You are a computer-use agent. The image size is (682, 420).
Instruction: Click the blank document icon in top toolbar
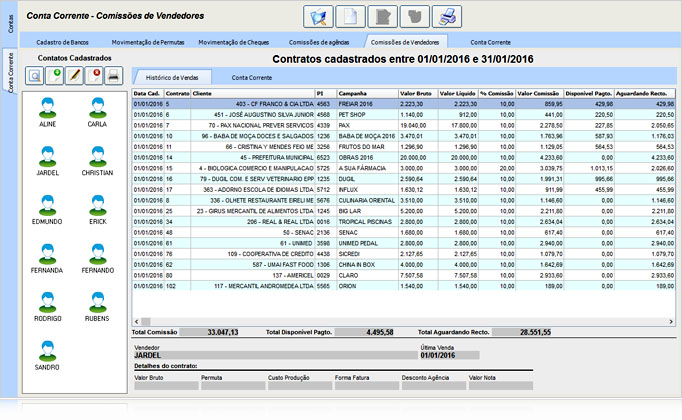[351, 17]
